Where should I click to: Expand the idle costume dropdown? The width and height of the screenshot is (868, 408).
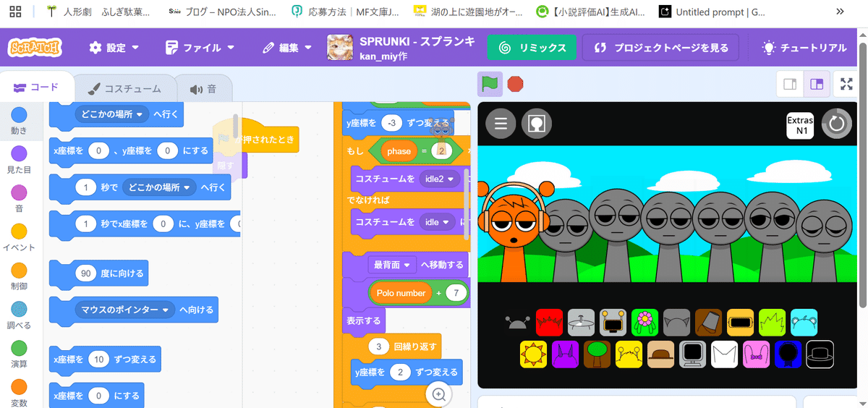pos(437,221)
